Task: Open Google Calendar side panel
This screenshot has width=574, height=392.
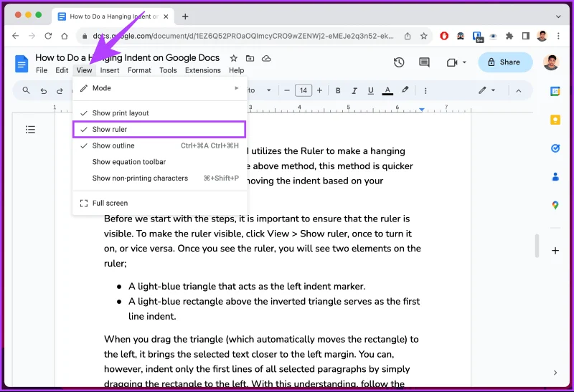Action: [x=555, y=91]
